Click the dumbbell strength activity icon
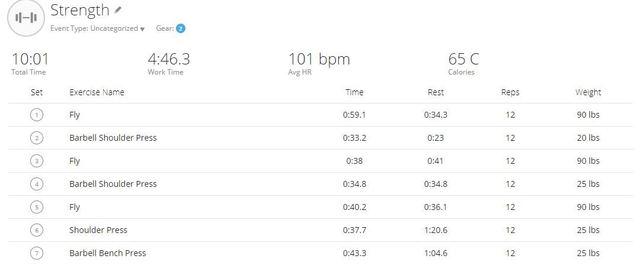The image size is (644, 275). pos(26,18)
